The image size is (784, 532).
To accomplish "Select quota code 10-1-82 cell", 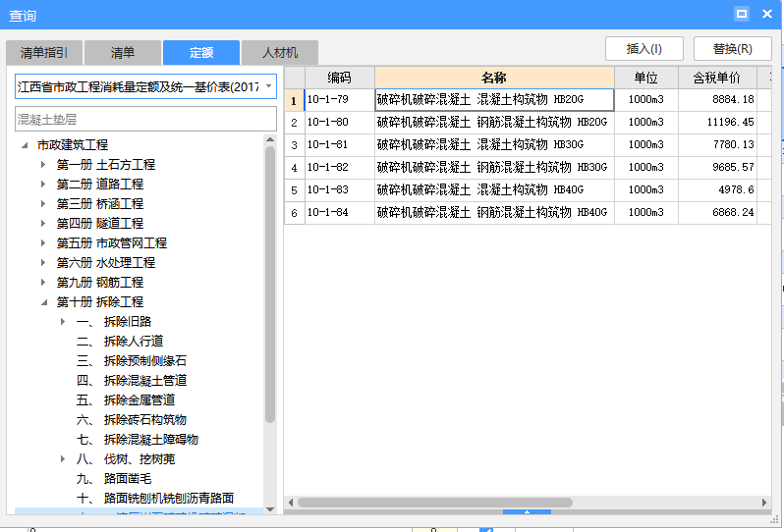I will pos(340,167).
